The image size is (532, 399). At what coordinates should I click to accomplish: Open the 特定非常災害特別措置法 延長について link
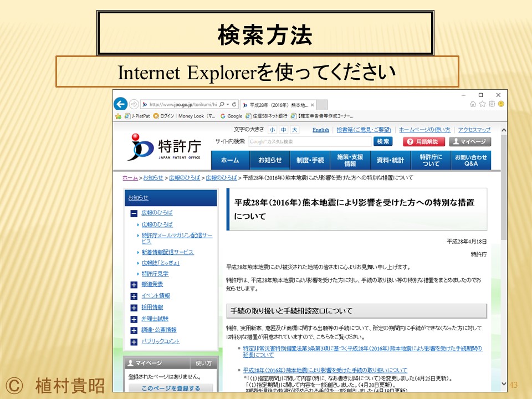coord(362,351)
